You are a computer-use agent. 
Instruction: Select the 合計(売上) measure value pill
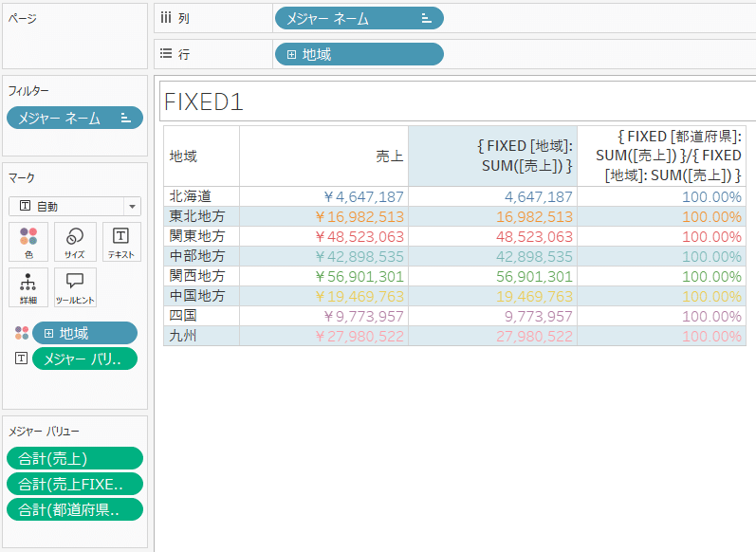[x=75, y=458]
